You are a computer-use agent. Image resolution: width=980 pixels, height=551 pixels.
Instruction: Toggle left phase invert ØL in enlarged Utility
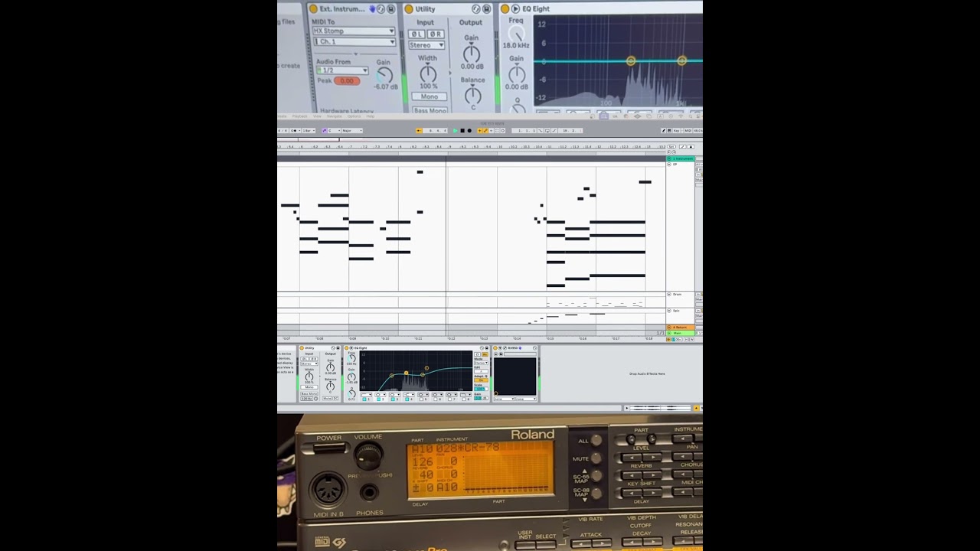pyautogui.click(x=416, y=34)
